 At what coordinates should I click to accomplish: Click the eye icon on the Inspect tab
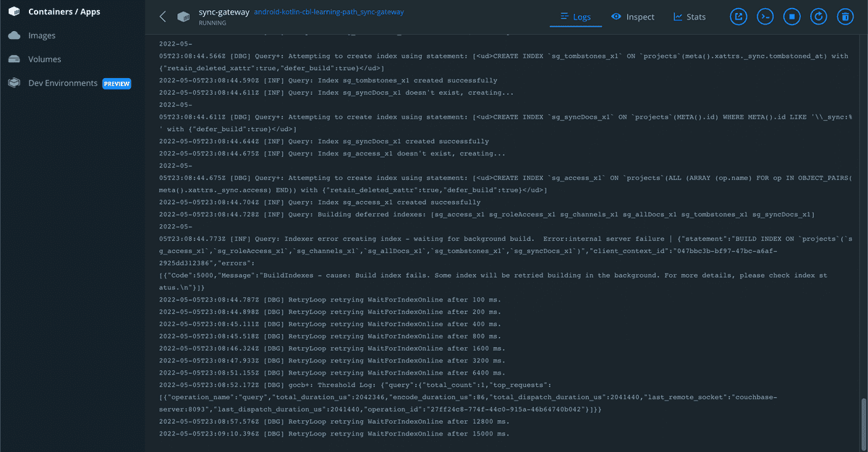tap(617, 16)
